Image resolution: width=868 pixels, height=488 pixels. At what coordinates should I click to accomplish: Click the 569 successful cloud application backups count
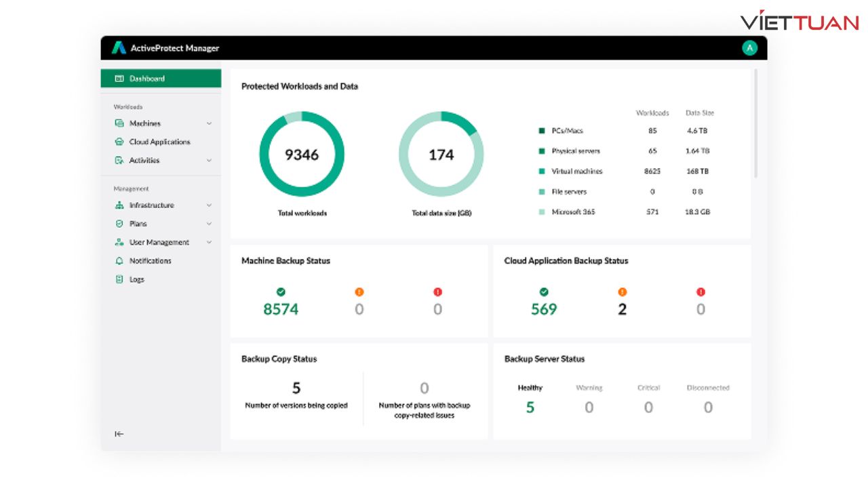(x=544, y=310)
